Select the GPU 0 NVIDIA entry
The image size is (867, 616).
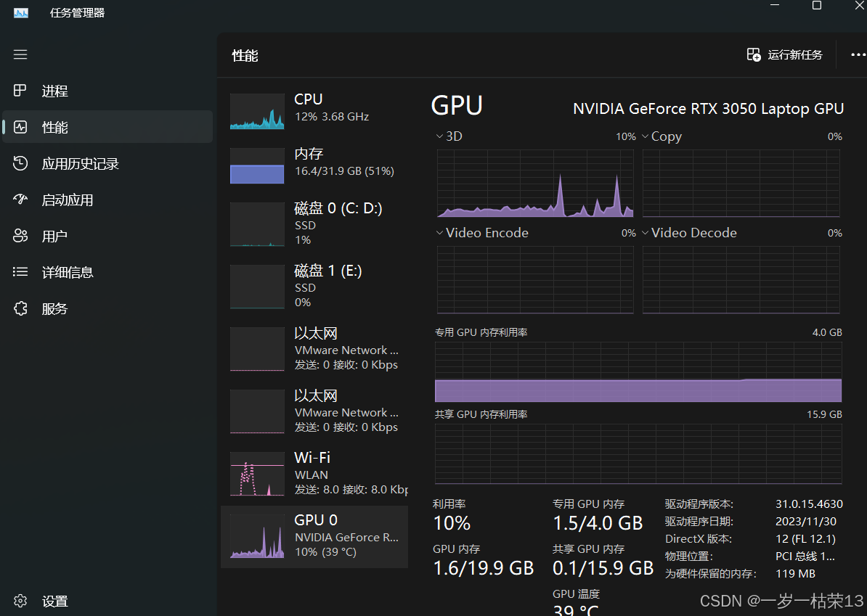pyautogui.click(x=314, y=536)
